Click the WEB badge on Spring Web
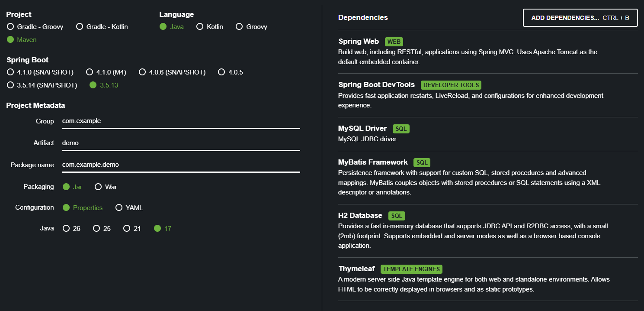Image resolution: width=644 pixels, height=311 pixels. point(394,42)
